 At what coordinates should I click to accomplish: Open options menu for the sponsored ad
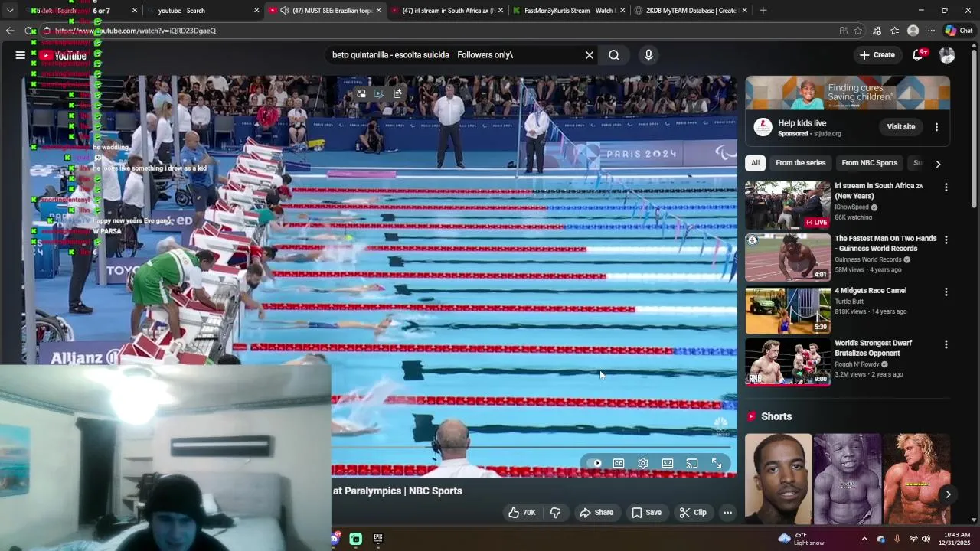[x=936, y=127]
